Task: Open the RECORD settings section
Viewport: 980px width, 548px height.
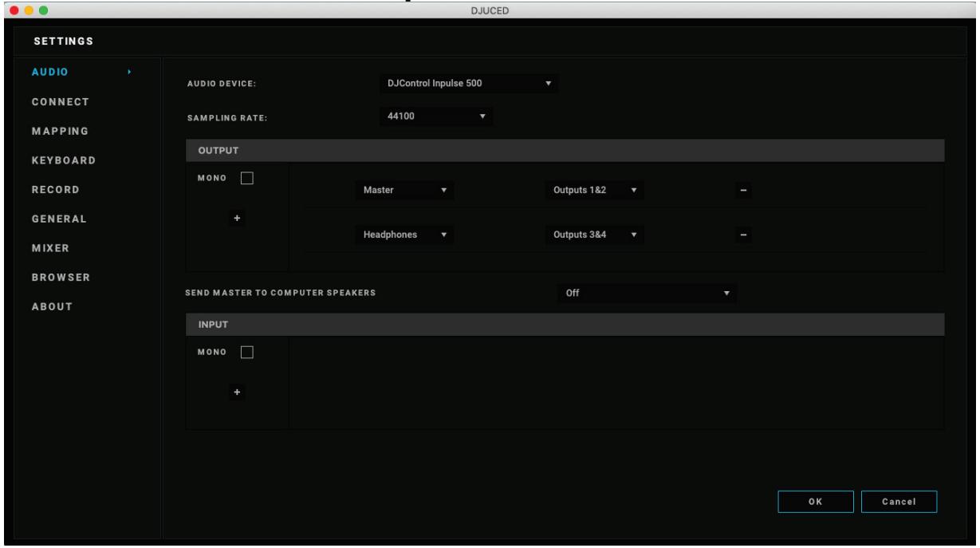Action: point(55,190)
